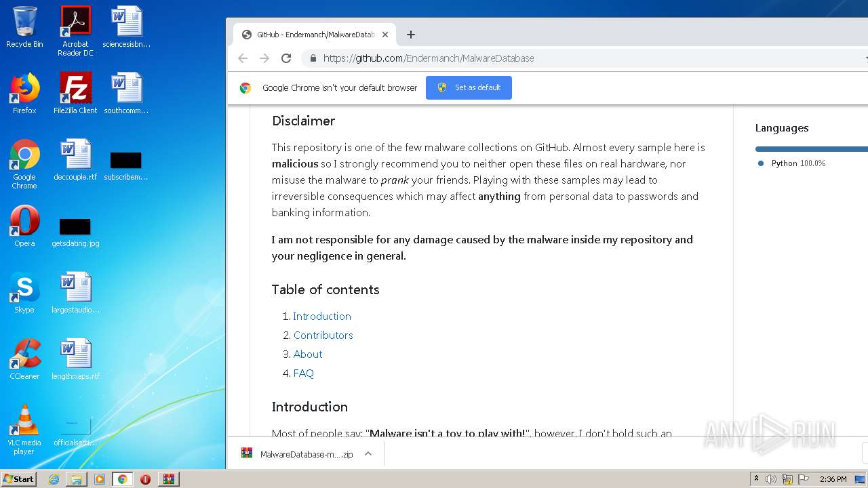Viewport: 868px width, 488px height.
Task: Click volume icon in system tray
Action: pyautogui.click(x=771, y=479)
